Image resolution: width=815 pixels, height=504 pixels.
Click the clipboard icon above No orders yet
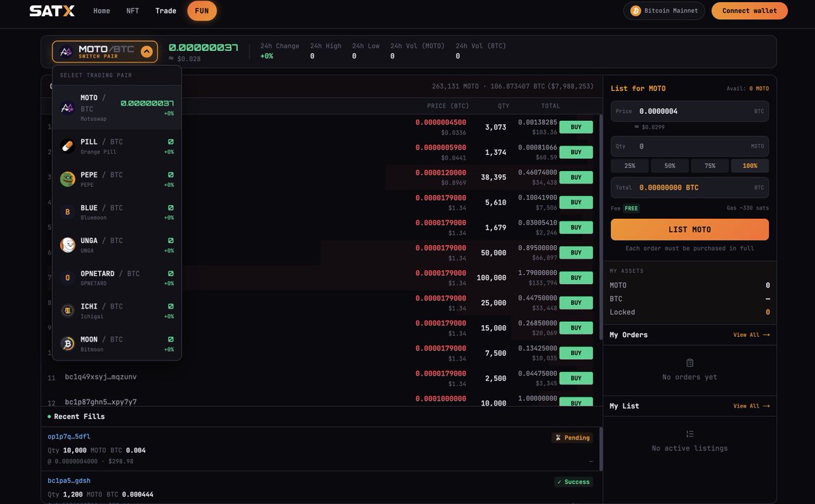pyautogui.click(x=690, y=363)
